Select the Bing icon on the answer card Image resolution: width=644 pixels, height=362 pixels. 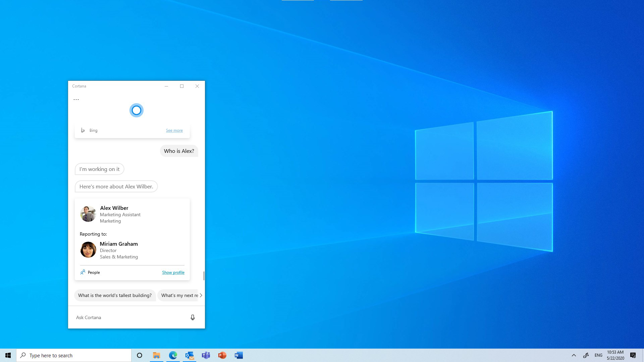pos(83,130)
